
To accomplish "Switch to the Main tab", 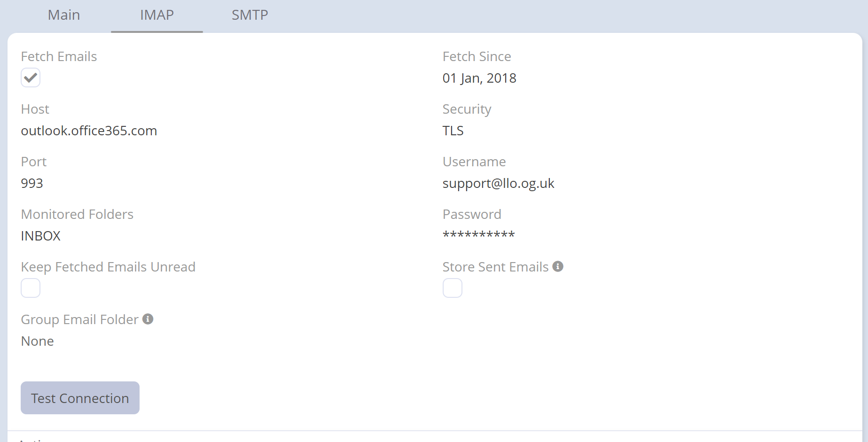I will point(64,15).
